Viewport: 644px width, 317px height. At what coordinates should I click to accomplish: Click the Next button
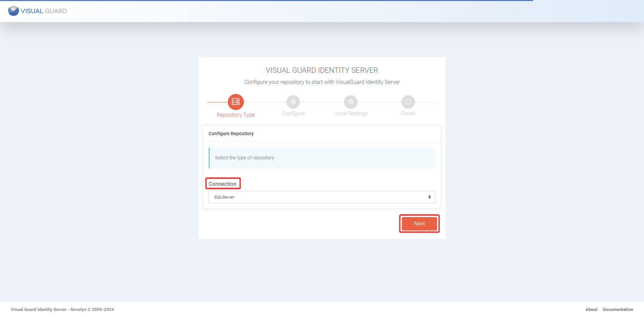pyautogui.click(x=419, y=223)
